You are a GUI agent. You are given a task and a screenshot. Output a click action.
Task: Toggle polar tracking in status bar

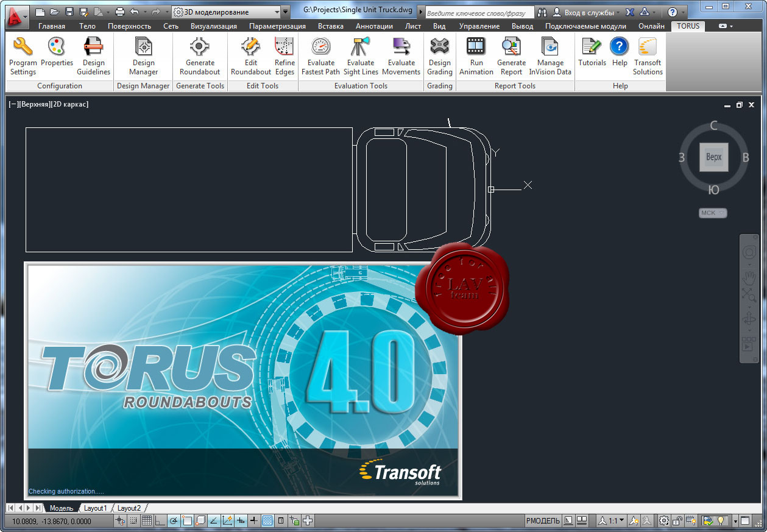(174, 520)
